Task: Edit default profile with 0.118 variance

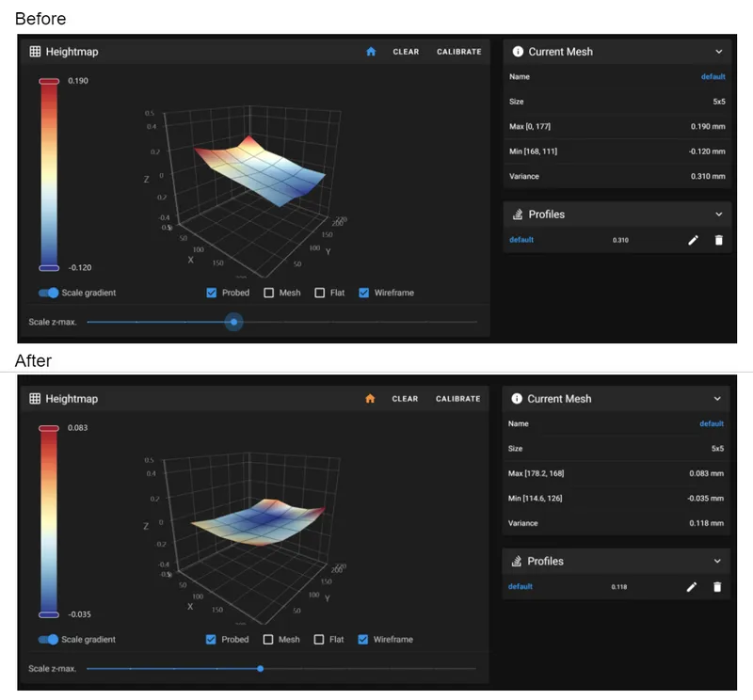Action: coord(692,587)
